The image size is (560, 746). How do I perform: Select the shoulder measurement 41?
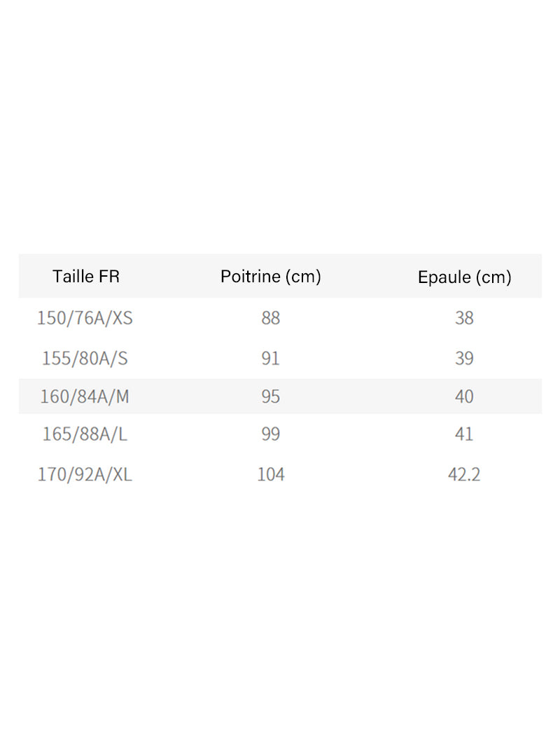click(464, 434)
